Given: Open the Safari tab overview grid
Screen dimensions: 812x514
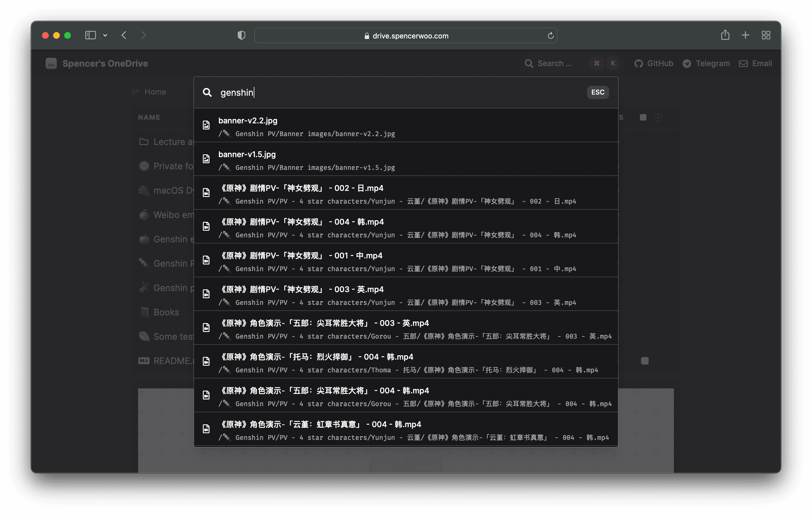Looking at the screenshot, I should (766, 35).
